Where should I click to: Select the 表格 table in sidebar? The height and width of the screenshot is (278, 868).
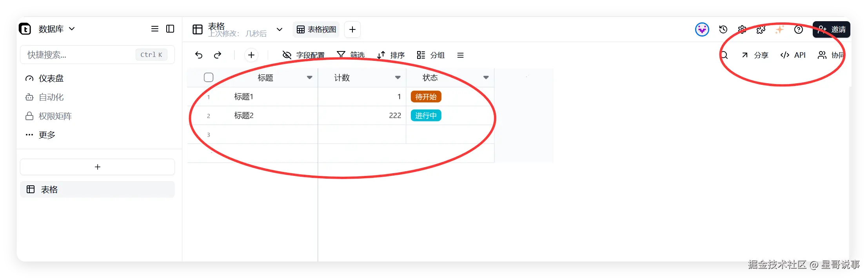97,189
